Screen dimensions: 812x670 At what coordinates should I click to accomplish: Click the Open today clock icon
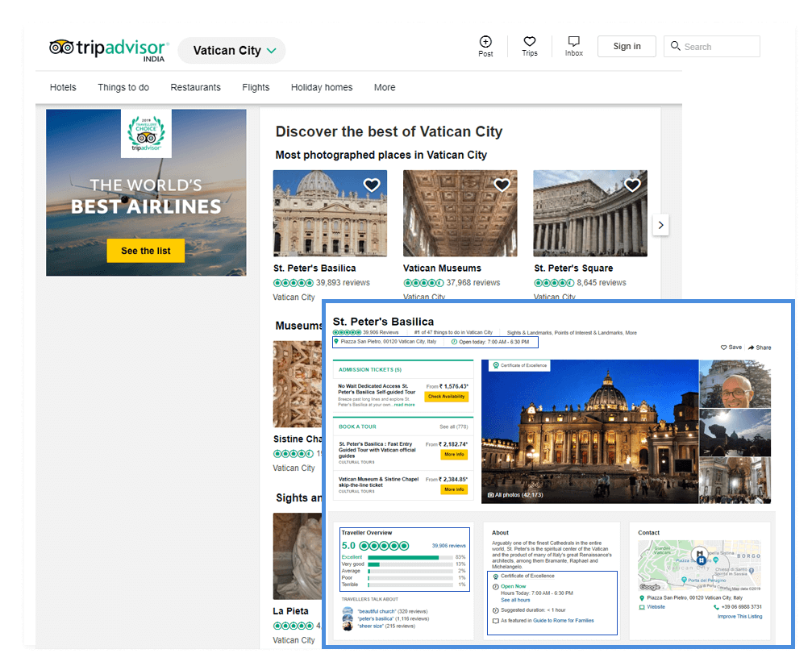click(454, 342)
